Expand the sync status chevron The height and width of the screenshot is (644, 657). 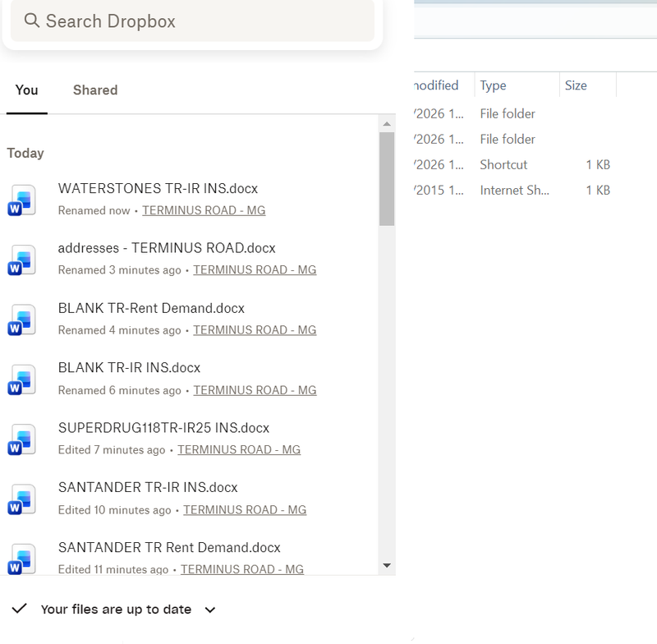click(210, 609)
